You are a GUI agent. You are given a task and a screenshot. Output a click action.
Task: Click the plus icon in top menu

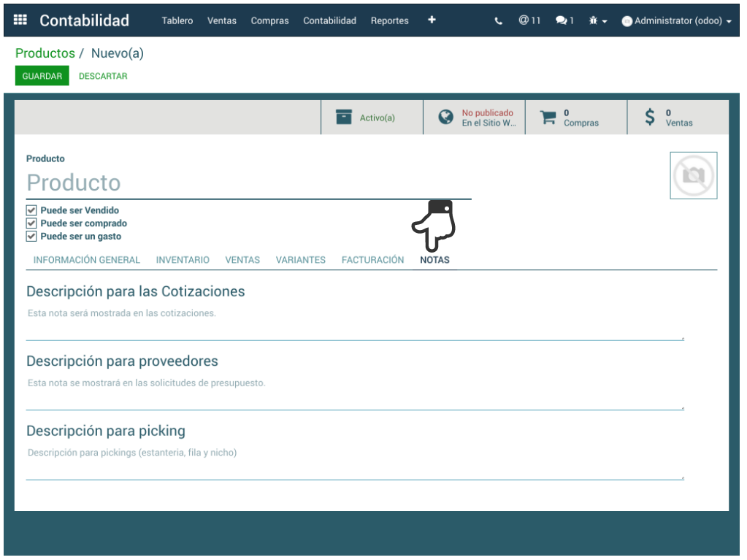pyautogui.click(x=432, y=20)
